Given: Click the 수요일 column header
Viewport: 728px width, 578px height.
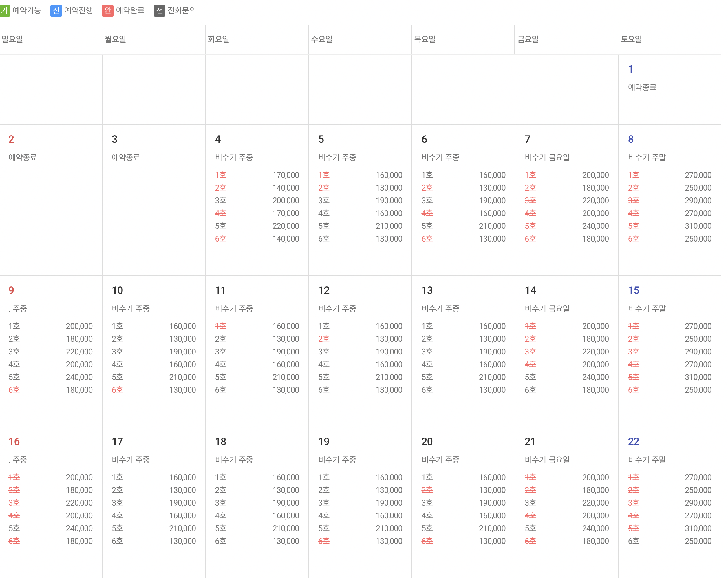Looking at the screenshot, I should pos(322,39).
